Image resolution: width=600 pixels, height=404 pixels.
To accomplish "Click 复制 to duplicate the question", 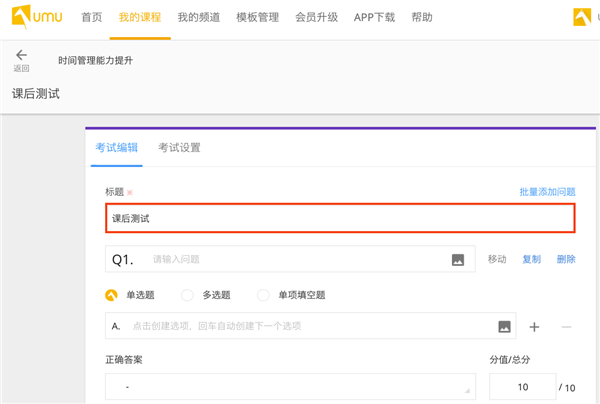I will pos(531,259).
